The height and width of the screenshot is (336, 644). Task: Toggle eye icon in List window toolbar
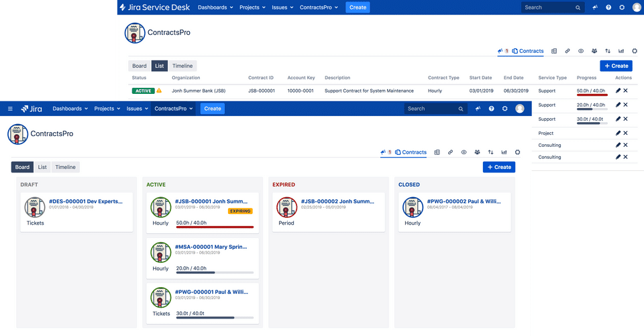tap(581, 52)
